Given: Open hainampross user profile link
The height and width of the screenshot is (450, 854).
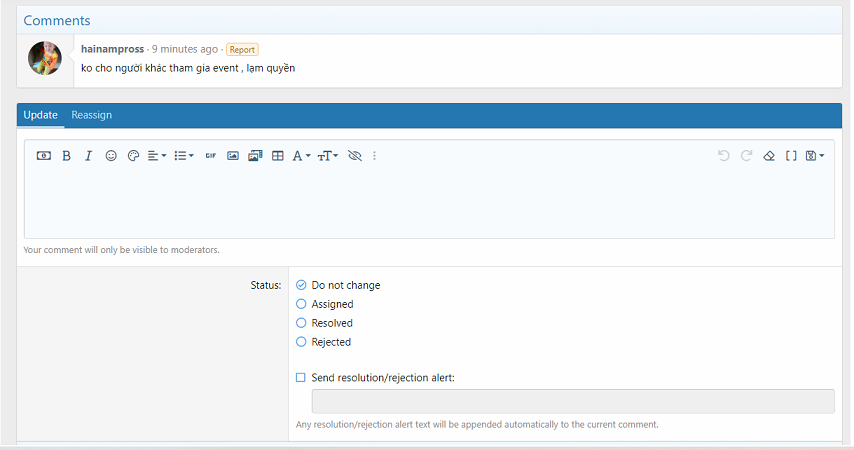Looking at the screenshot, I should point(113,49).
